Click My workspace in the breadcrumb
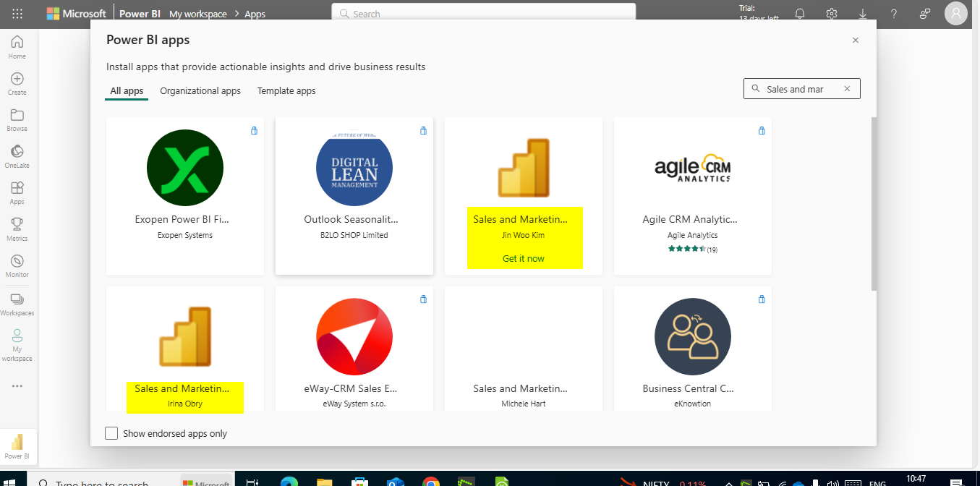 point(198,14)
